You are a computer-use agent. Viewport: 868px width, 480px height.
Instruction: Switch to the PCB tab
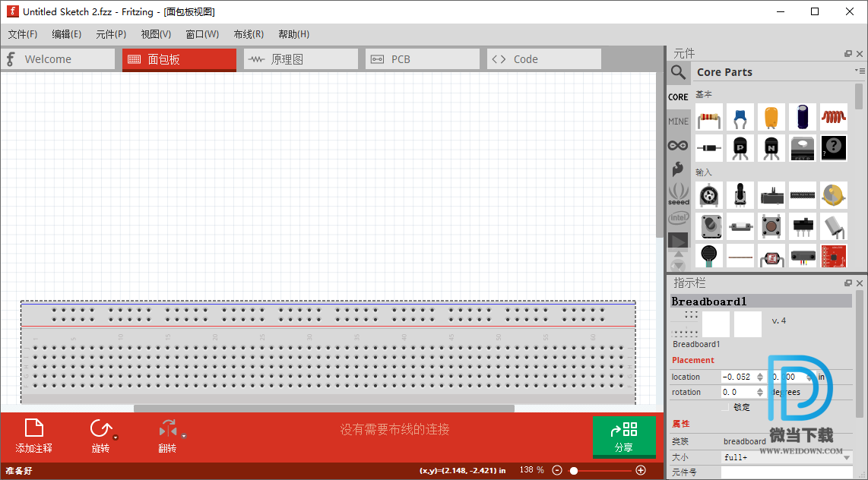tap(423, 59)
